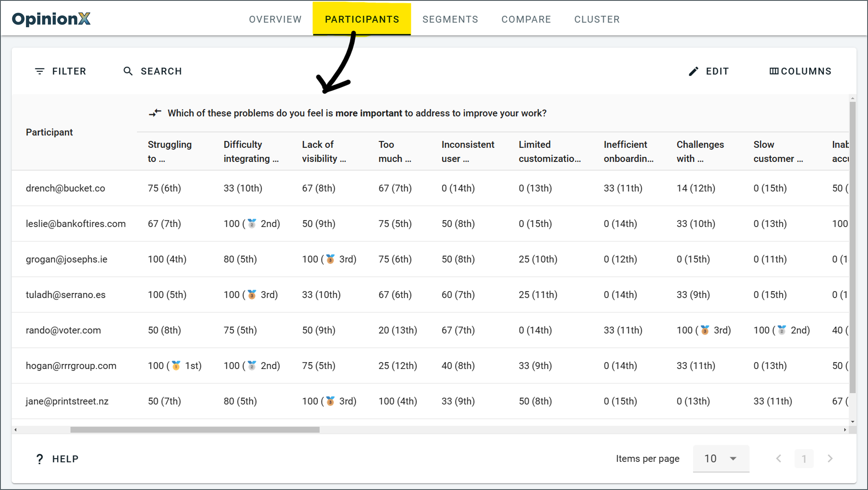Click the search magnifier icon
The width and height of the screenshot is (868, 490).
(128, 71)
